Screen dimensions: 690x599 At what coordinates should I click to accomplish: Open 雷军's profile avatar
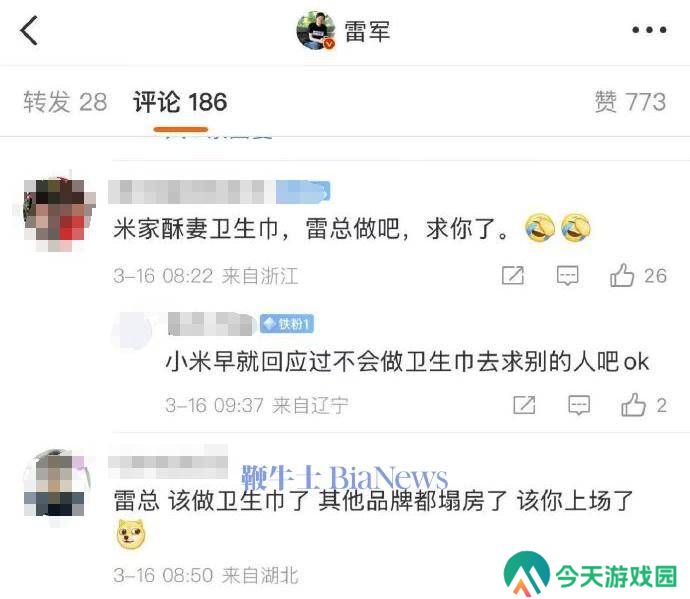316,30
